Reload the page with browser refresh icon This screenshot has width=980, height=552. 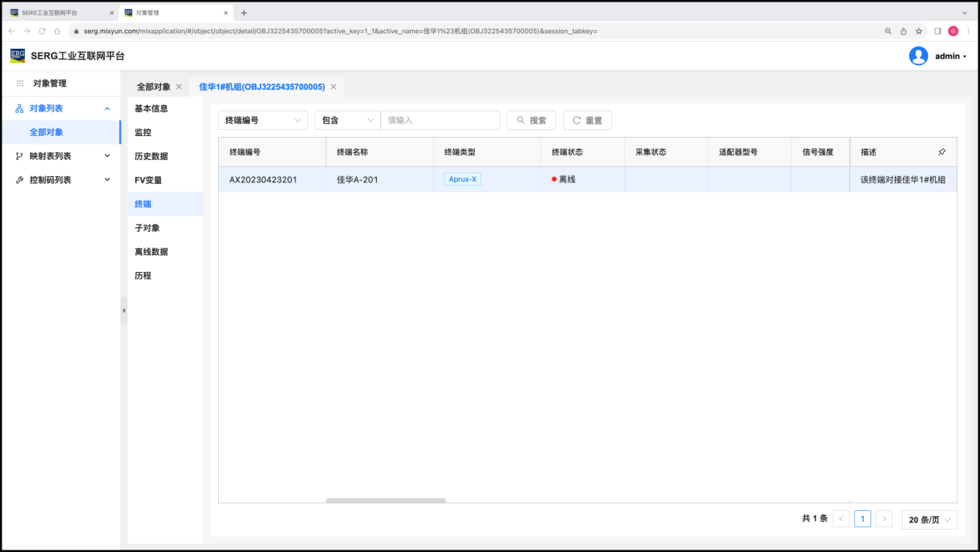point(42,31)
